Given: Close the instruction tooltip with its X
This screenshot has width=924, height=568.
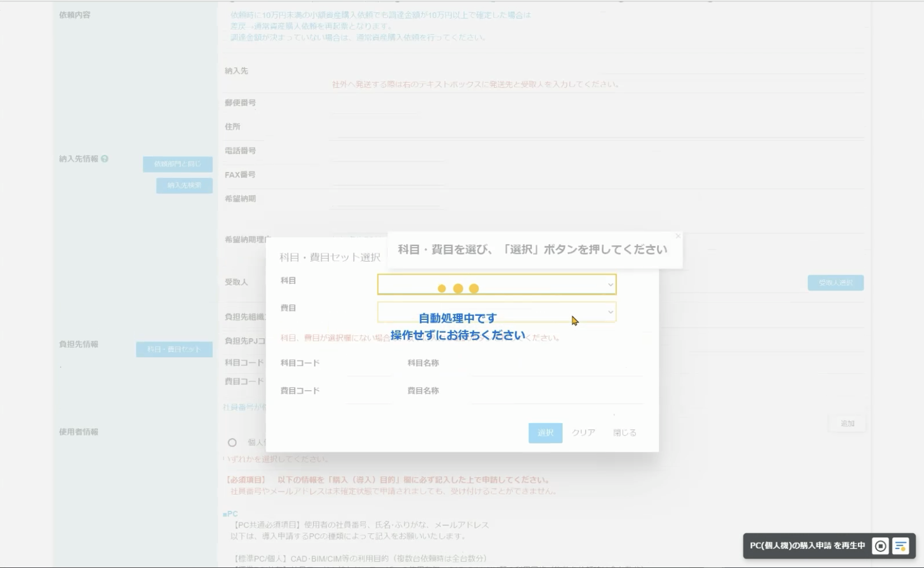Looking at the screenshot, I should point(678,236).
